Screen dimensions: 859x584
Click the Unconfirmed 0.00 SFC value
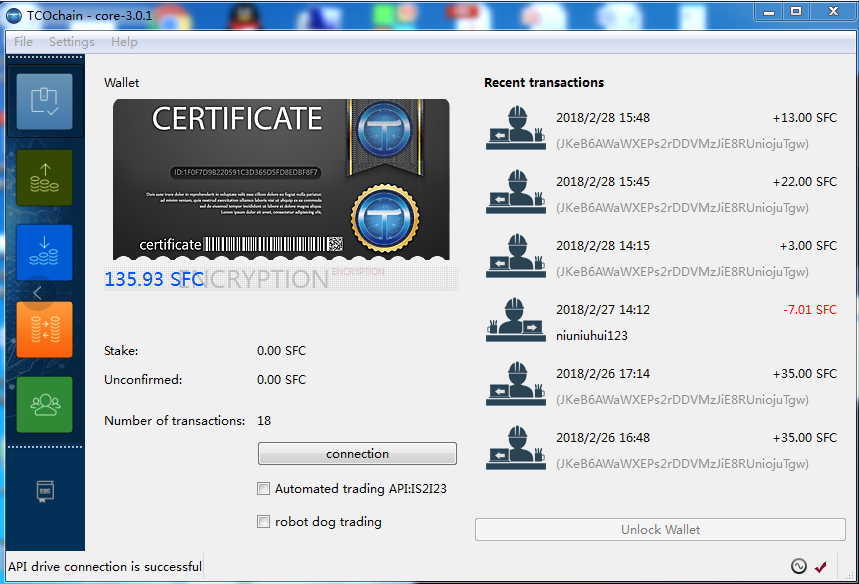click(x=281, y=380)
